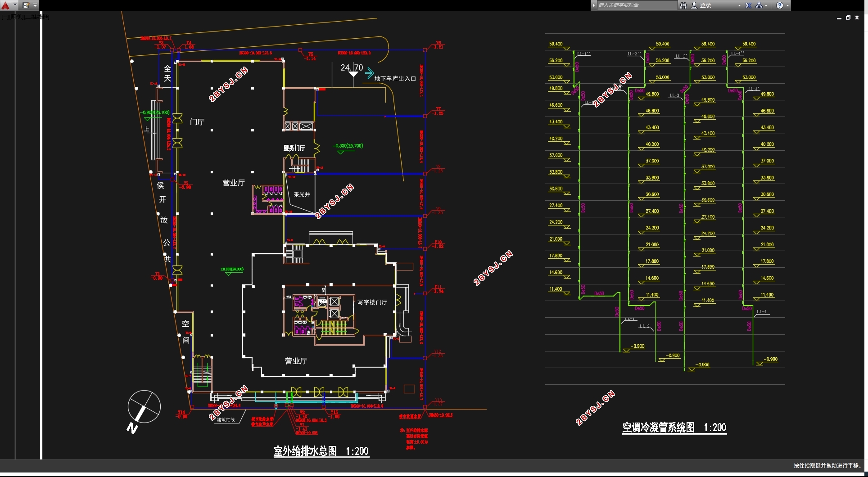868x477 pixels.
Task: Click the Save As floppy-pencil icon
Action: [26, 5]
